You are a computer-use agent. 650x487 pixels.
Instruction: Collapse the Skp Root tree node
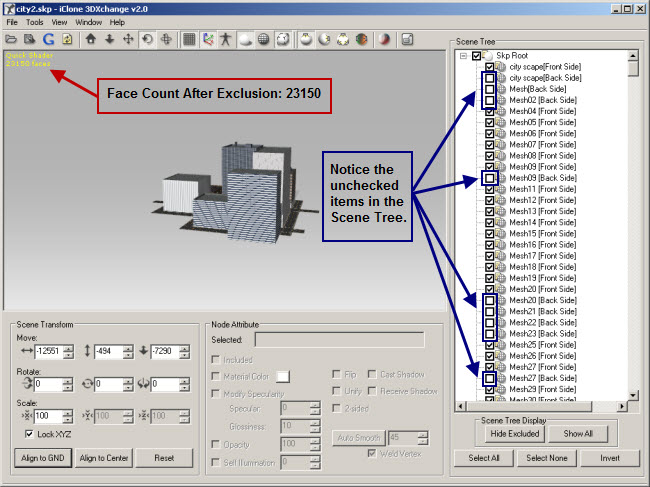(x=463, y=56)
